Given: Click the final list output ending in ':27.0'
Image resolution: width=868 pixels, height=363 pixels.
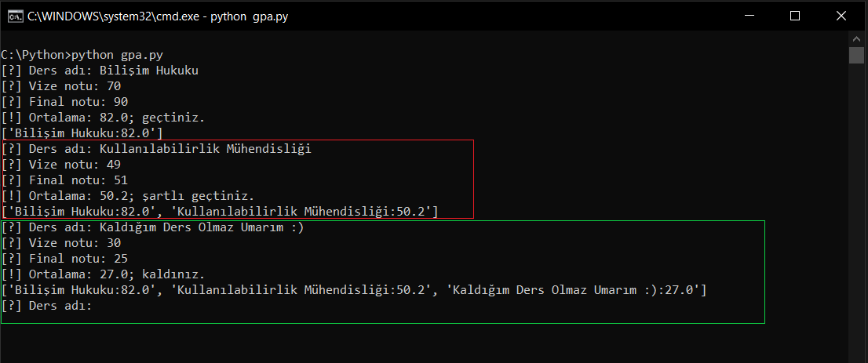Looking at the screenshot, I should point(353,290).
